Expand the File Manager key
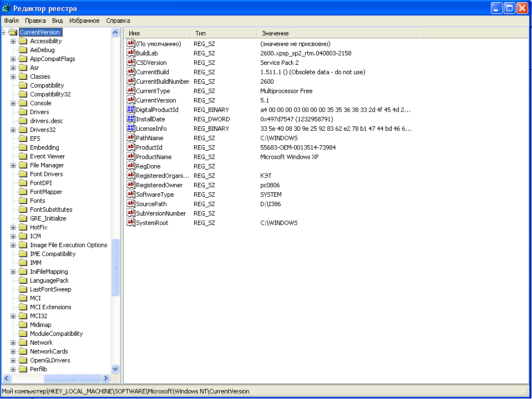Image resolution: width=532 pixels, height=399 pixels. point(13,165)
